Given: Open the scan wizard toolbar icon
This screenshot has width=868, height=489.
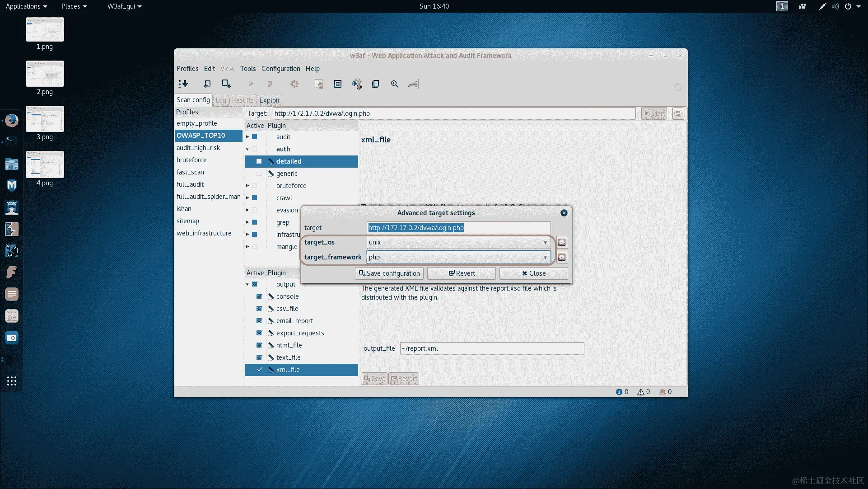Looking at the screenshot, I should (183, 84).
